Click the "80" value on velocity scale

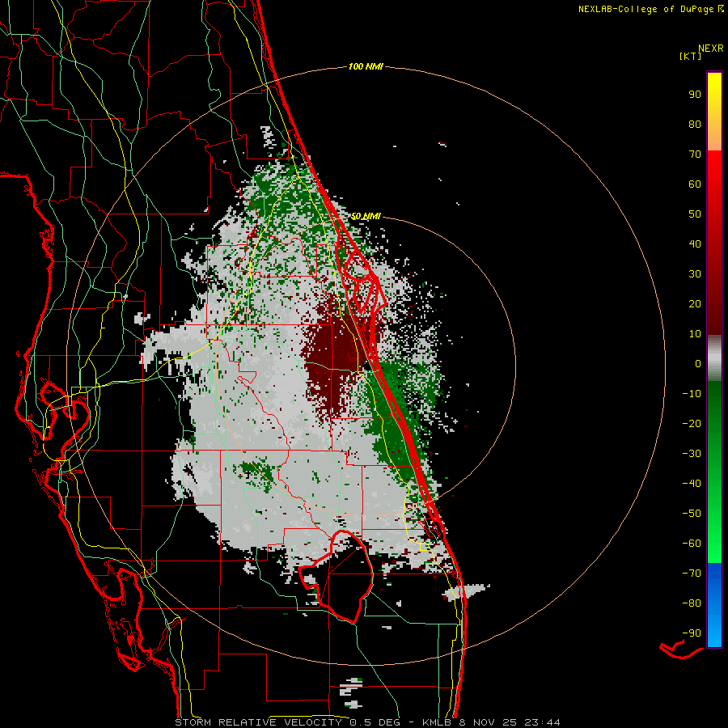[695, 124]
